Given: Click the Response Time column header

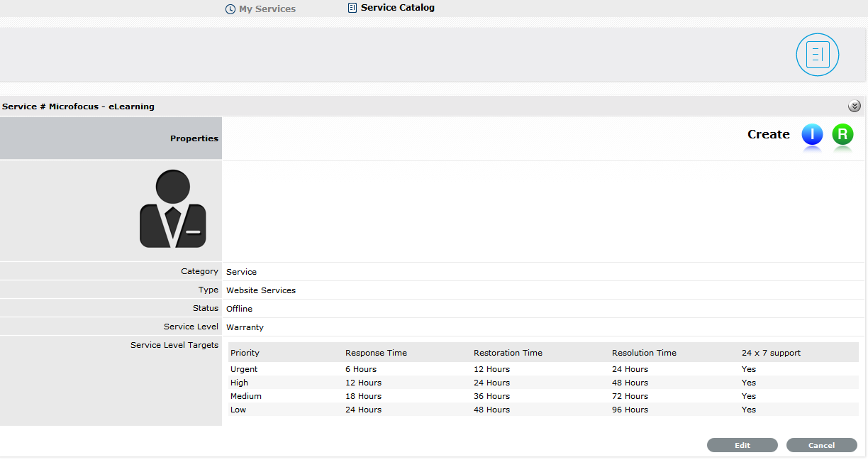Looking at the screenshot, I should click(x=376, y=353).
